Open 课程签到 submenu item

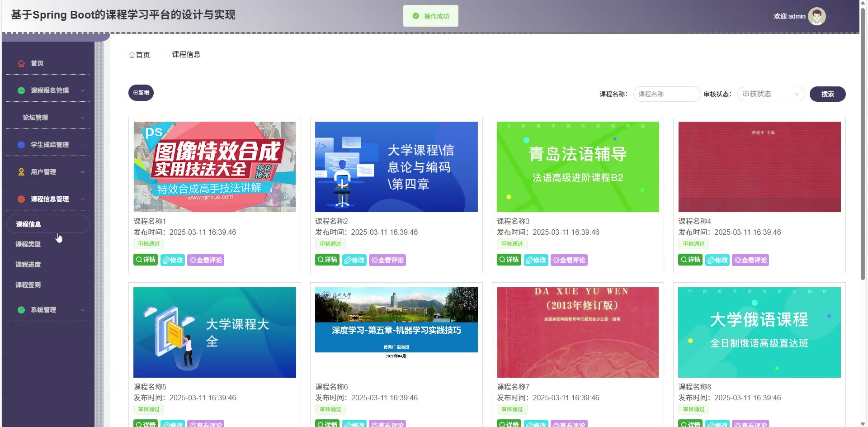pyautogui.click(x=28, y=285)
